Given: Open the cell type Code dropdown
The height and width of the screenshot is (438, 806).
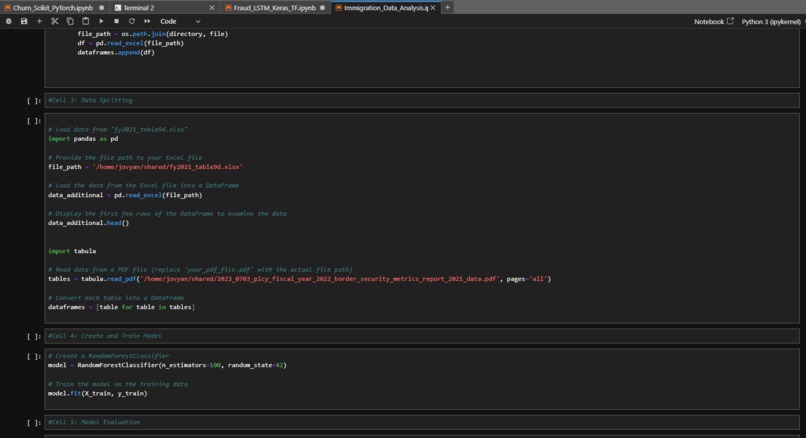Looking at the screenshot, I should (x=180, y=21).
